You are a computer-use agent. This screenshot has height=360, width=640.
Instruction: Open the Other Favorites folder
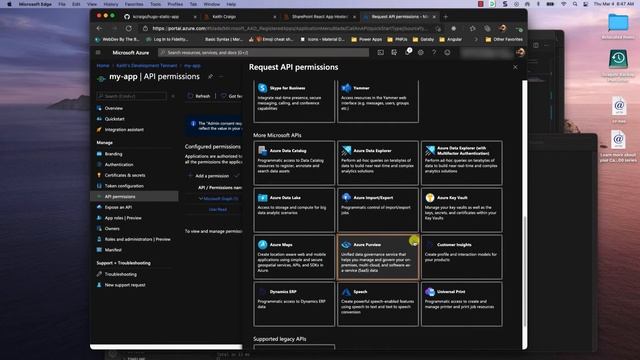click(504, 39)
